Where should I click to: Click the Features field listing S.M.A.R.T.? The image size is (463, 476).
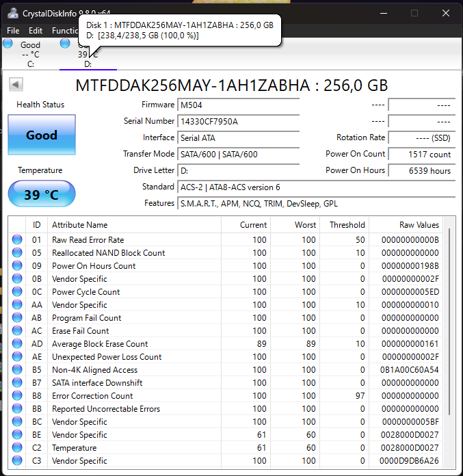coord(317,203)
